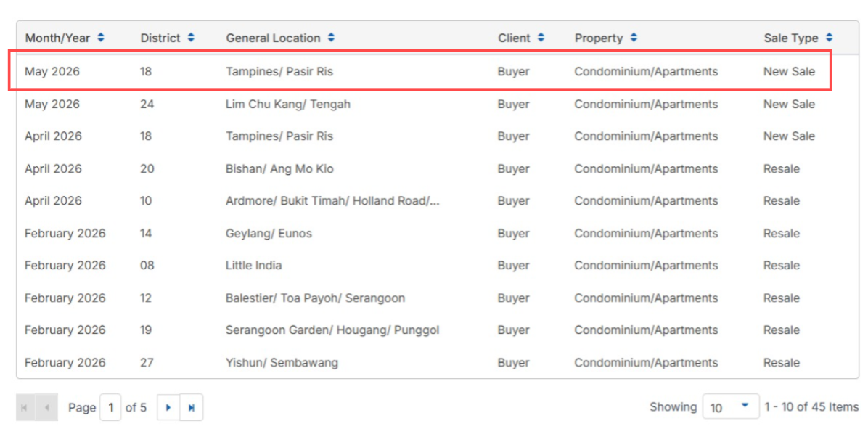Go to next page arrow
Screen dimensions: 868x429
(168, 407)
